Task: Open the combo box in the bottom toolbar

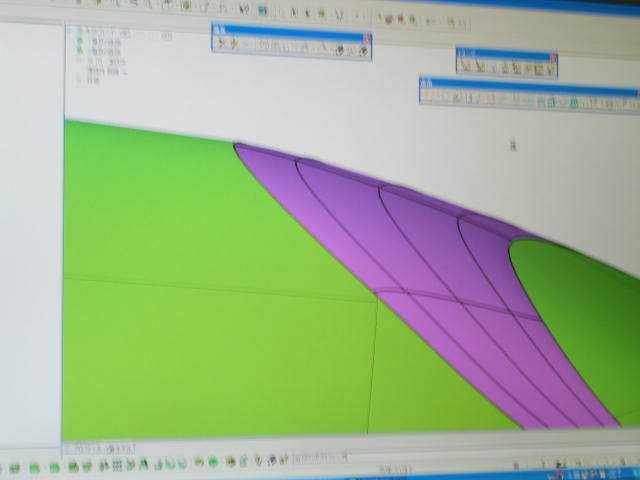Action: pos(320,457)
